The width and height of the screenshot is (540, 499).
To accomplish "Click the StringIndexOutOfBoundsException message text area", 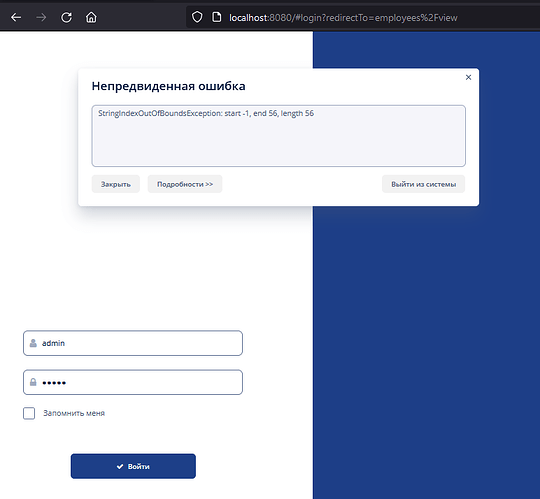I will click(x=279, y=136).
